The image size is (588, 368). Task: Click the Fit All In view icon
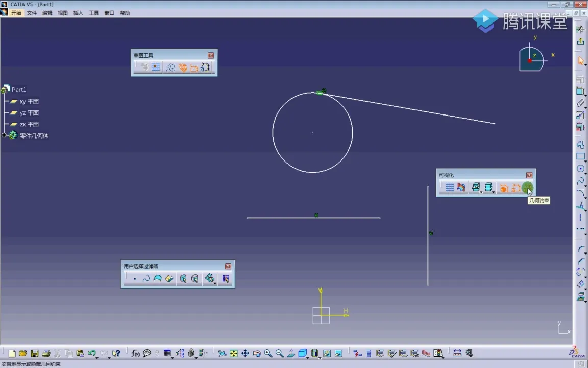tap(233, 353)
